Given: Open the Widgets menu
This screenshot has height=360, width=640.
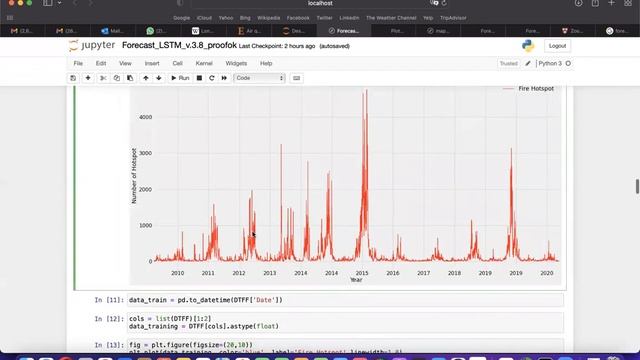Looking at the screenshot, I should pyautogui.click(x=236, y=63).
